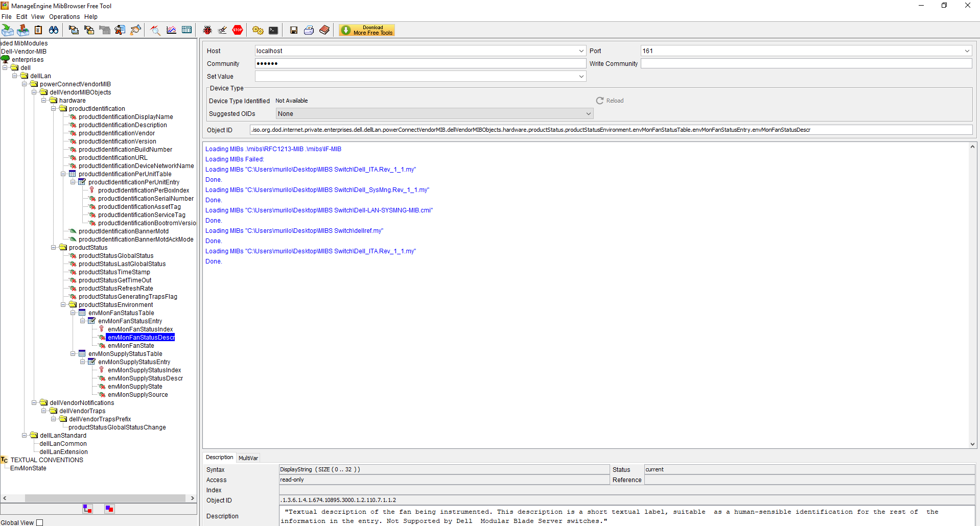Open the Edit menu
The image size is (980, 526).
pyautogui.click(x=21, y=17)
